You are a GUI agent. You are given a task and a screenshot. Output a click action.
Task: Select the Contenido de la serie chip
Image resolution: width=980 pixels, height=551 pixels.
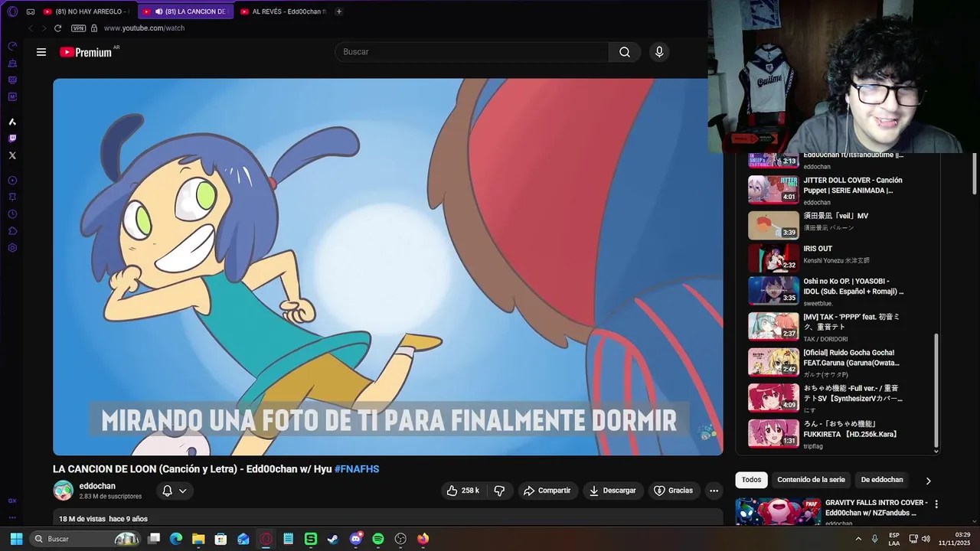(x=811, y=480)
